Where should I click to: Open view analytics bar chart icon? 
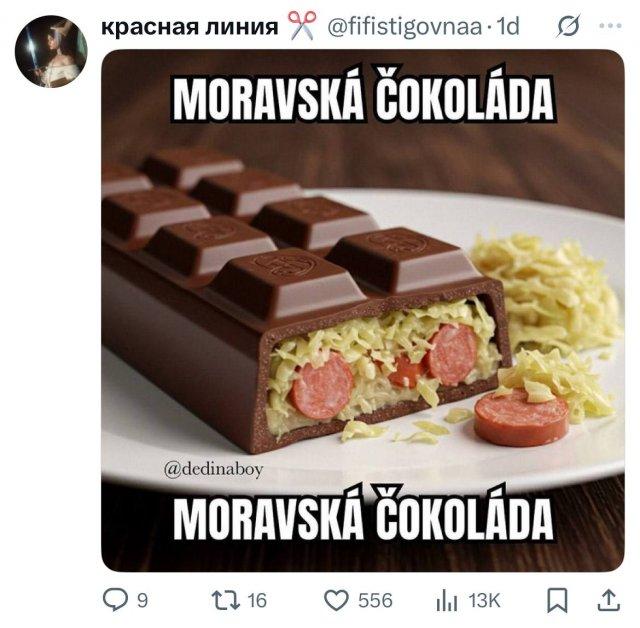pyautogui.click(x=447, y=601)
